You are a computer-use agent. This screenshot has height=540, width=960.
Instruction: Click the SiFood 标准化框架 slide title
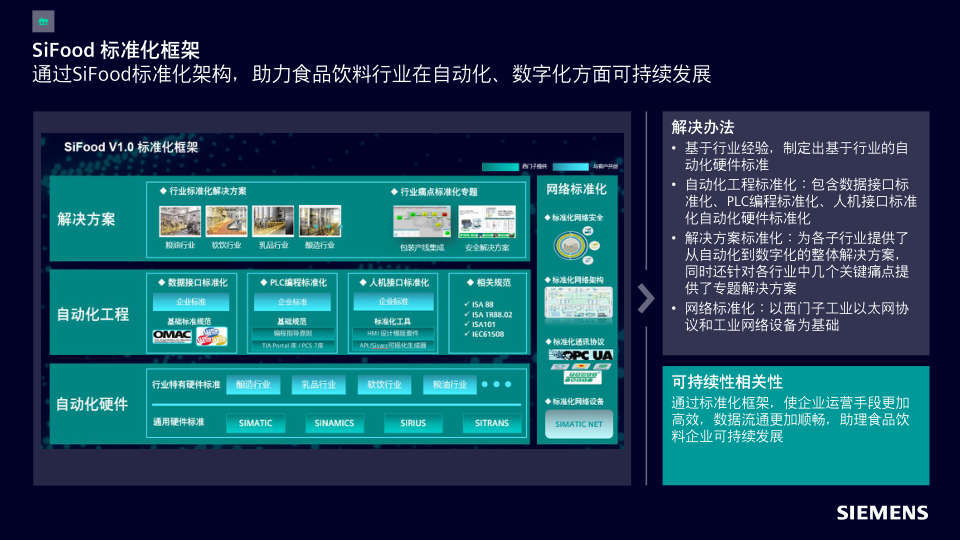point(116,50)
